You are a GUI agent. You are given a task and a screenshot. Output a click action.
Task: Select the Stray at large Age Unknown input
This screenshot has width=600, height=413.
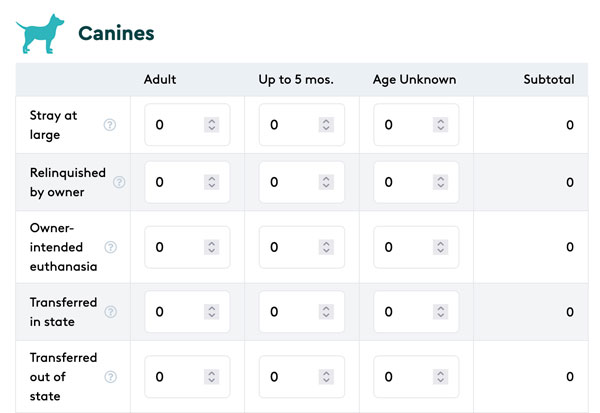pos(416,125)
